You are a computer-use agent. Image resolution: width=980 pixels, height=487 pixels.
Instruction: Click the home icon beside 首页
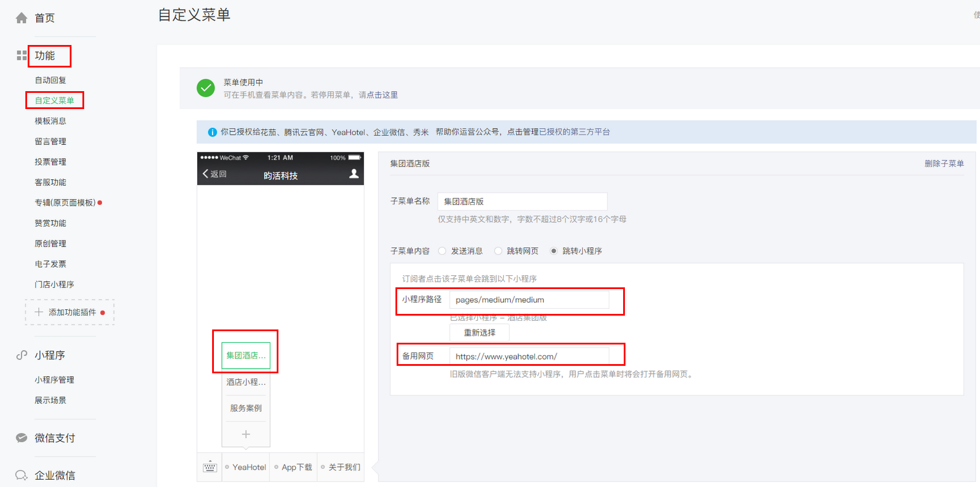[x=21, y=18]
